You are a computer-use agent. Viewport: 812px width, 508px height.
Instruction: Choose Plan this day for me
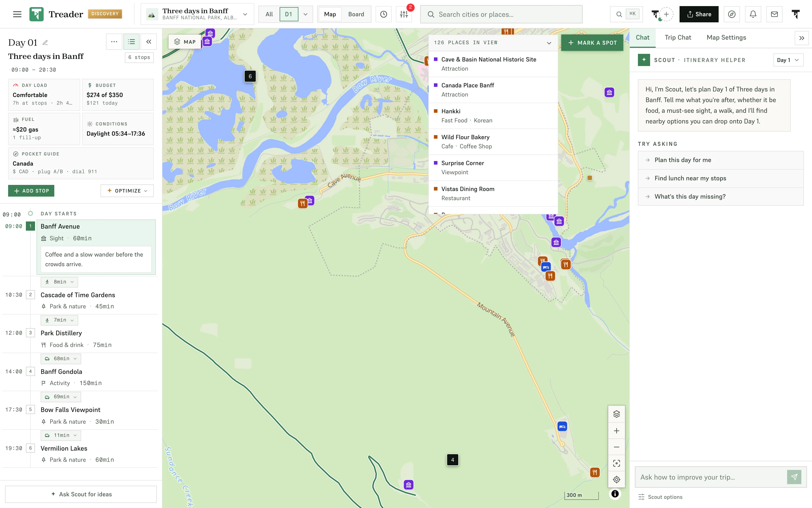click(720, 160)
